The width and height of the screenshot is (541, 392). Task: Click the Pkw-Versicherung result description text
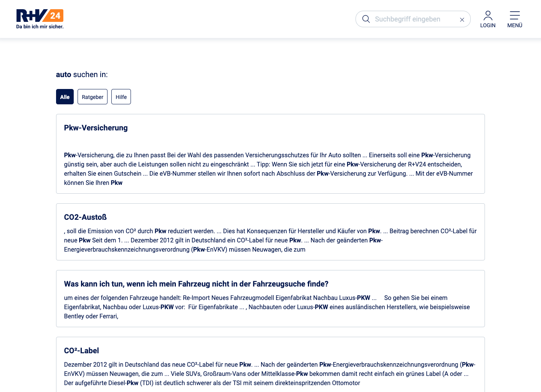click(269, 169)
